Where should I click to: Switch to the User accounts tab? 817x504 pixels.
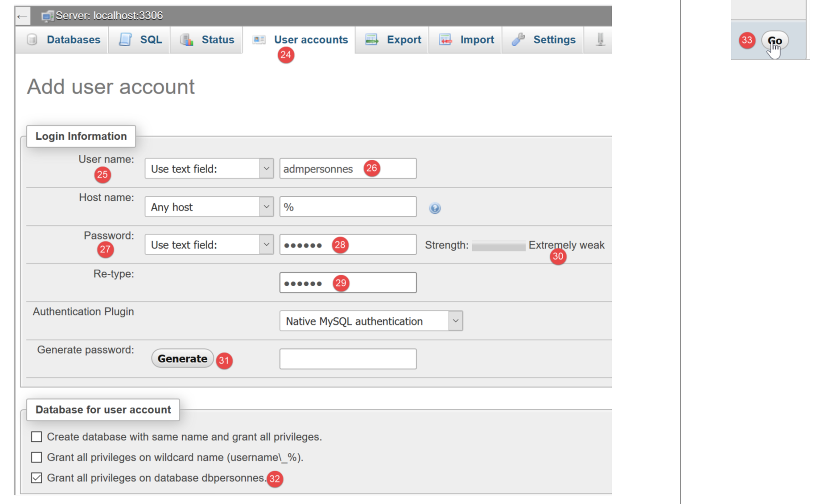coord(311,40)
